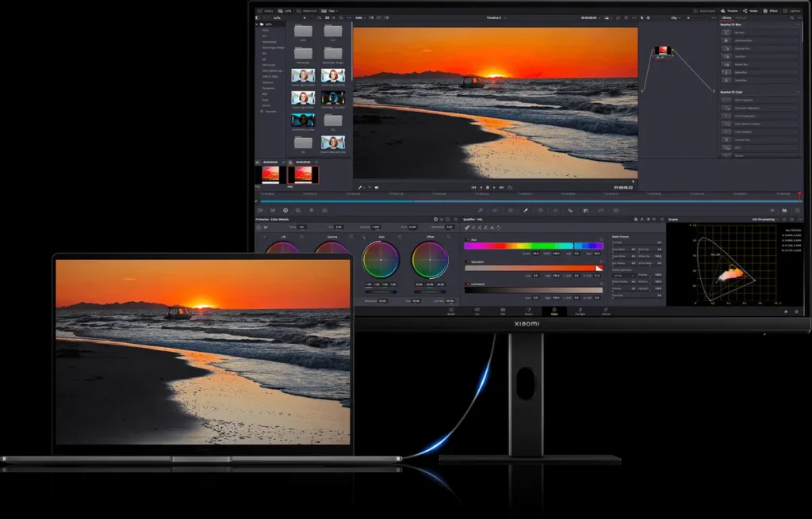The width and height of the screenshot is (812, 519).
Task: Click the search icon in the LUTs browser
Action: [341, 17]
